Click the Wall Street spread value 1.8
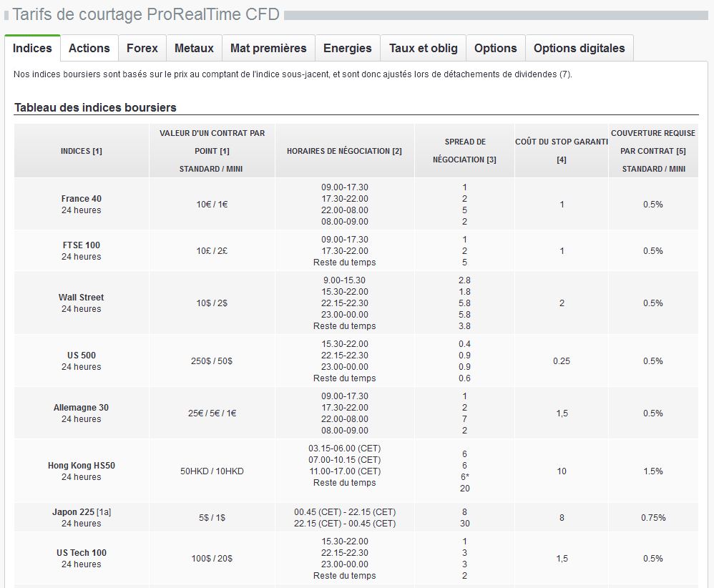Screen dimensions: 714x588 464,291
